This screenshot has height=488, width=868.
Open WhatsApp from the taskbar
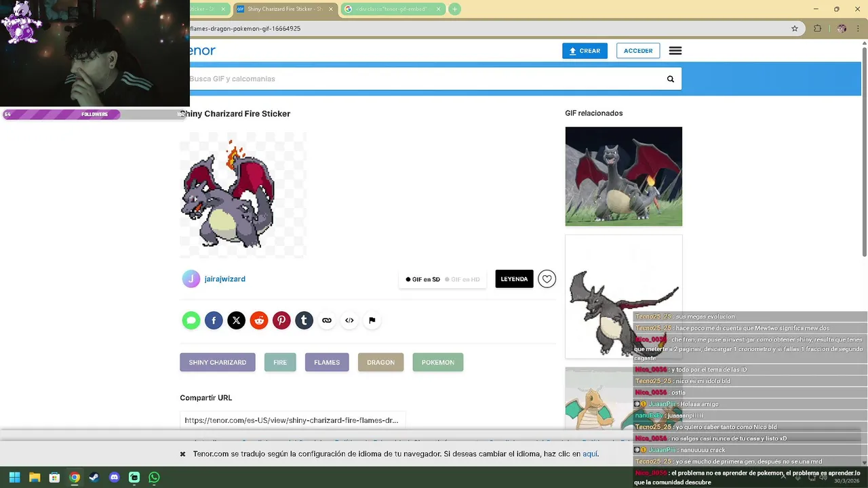(x=154, y=477)
